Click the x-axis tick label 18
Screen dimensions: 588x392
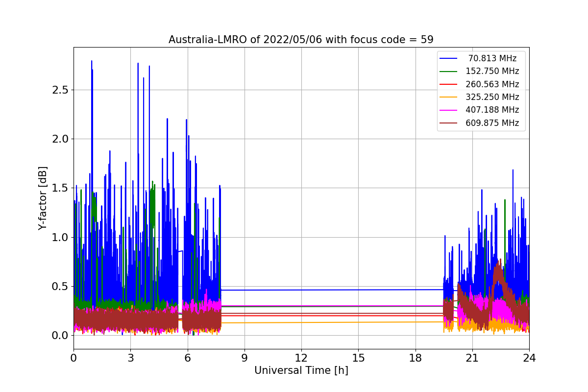coord(415,358)
